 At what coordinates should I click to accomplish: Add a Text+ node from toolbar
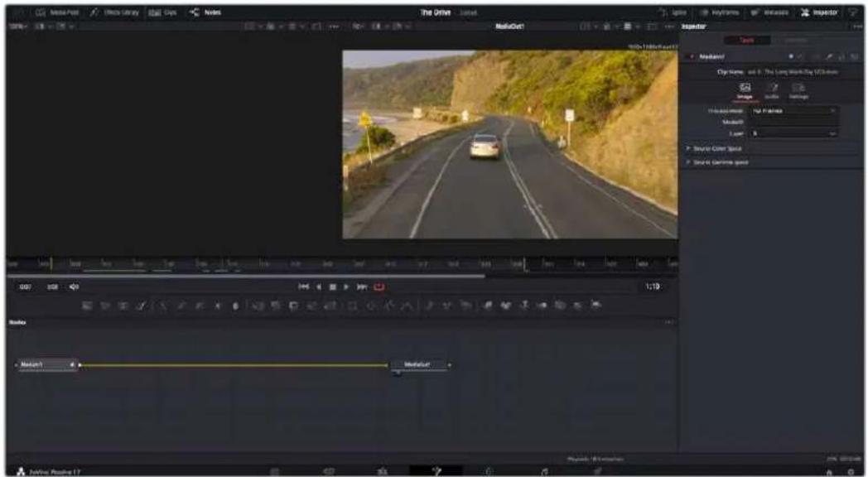[x=123, y=305]
